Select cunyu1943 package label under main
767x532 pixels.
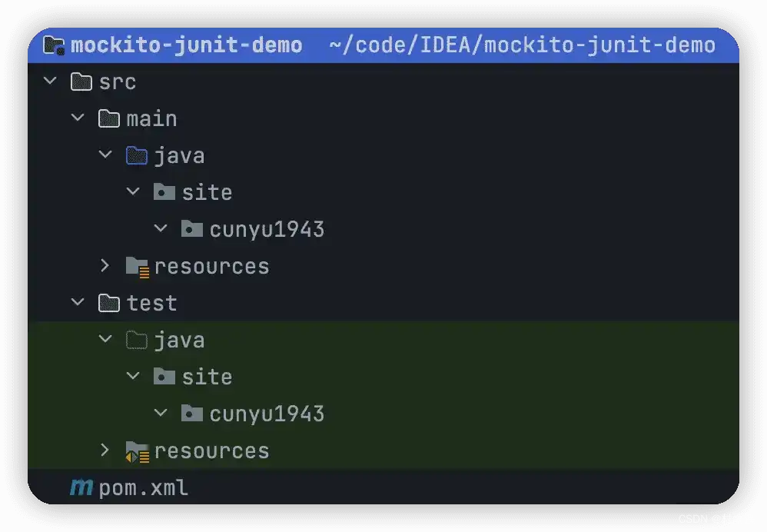tap(267, 229)
